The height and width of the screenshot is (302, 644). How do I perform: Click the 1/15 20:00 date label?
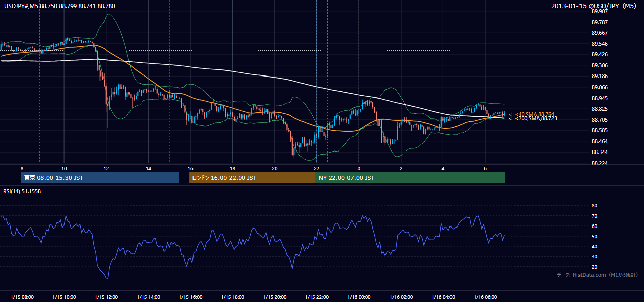click(x=274, y=297)
